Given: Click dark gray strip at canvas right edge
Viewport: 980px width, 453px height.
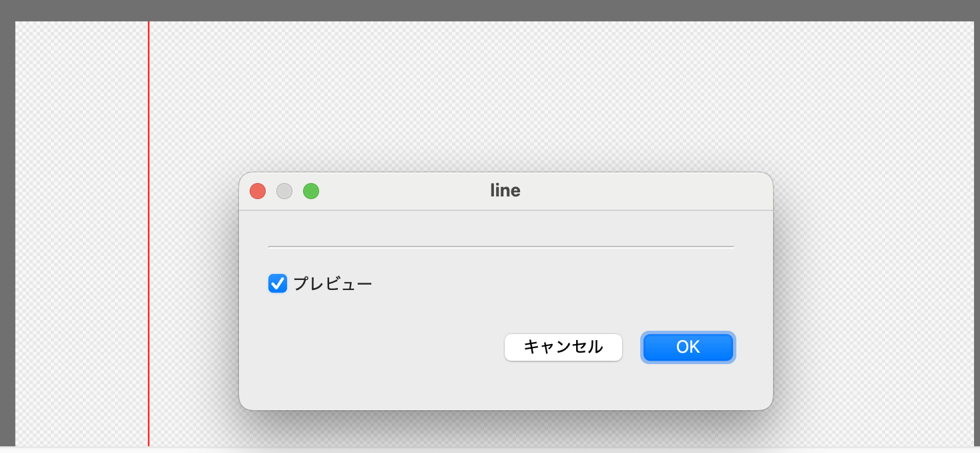Looking at the screenshot, I should [977, 234].
